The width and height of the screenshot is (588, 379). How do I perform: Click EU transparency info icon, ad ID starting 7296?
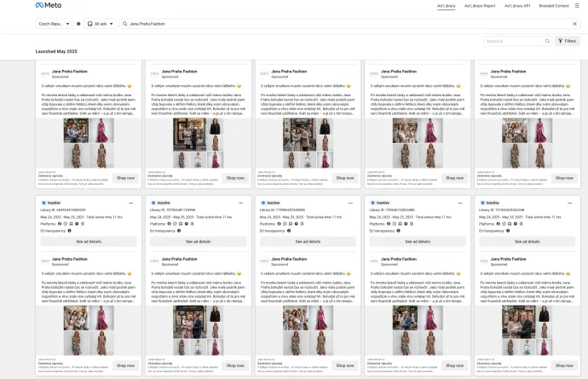click(x=398, y=231)
